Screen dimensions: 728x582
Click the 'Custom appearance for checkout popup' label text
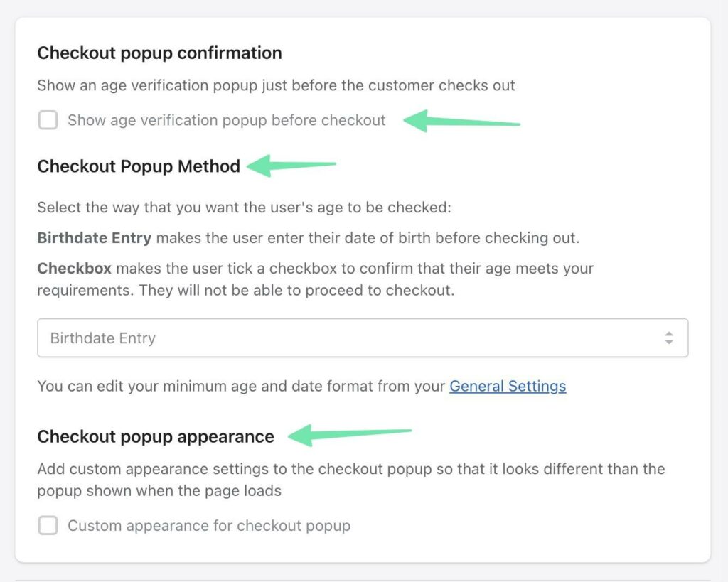[x=209, y=527]
